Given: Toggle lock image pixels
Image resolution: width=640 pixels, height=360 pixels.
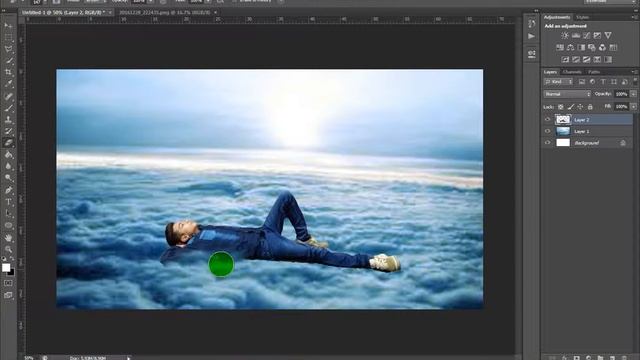Looking at the screenshot, I should click(x=571, y=107).
